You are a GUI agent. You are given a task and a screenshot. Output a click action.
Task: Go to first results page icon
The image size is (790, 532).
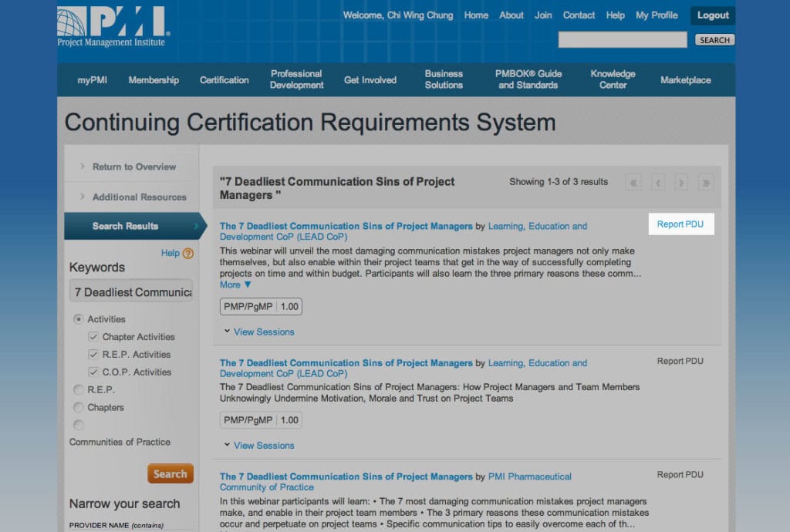tap(633, 182)
